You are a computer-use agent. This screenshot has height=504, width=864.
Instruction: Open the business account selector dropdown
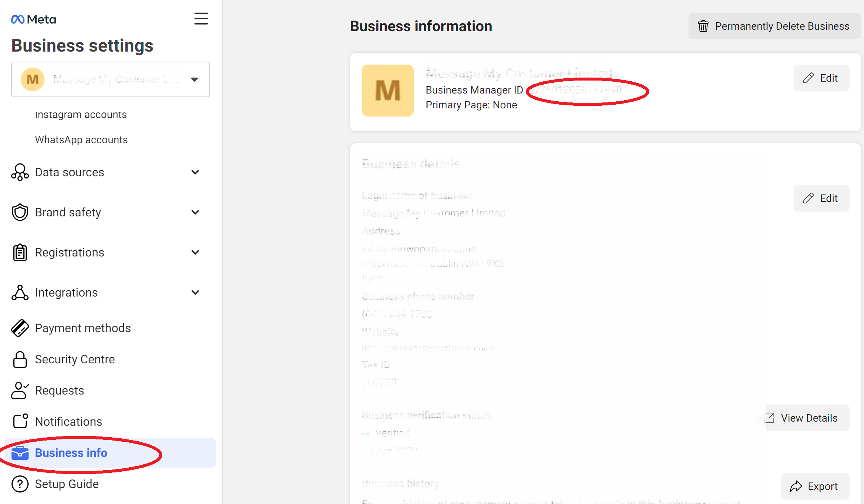pos(111,79)
